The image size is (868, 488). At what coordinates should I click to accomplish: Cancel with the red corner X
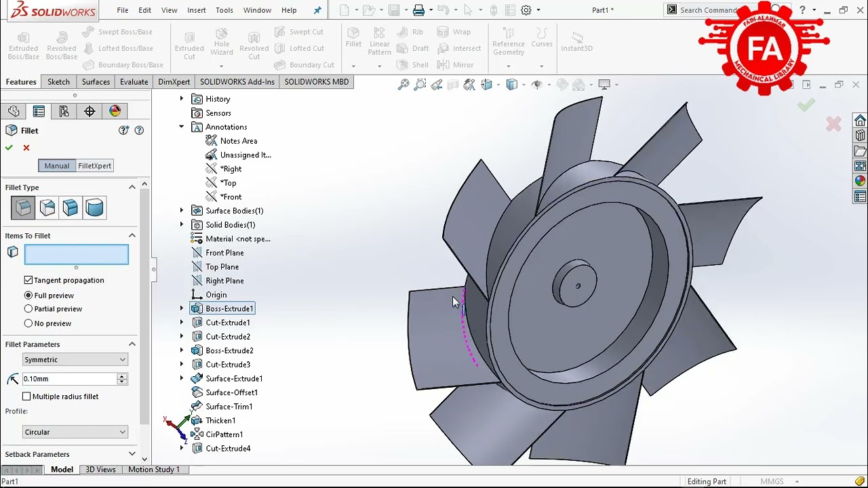(x=833, y=124)
